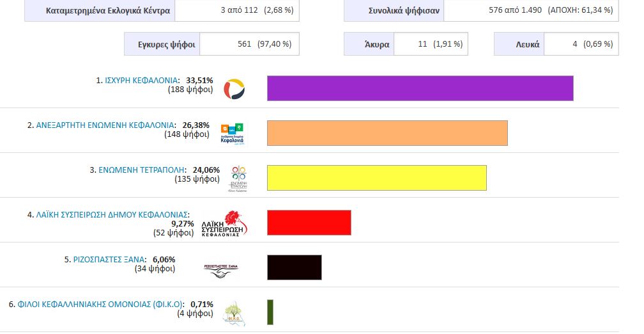
Task: Click the (52 ψήφοι) vote count
Action: coord(173,233)
